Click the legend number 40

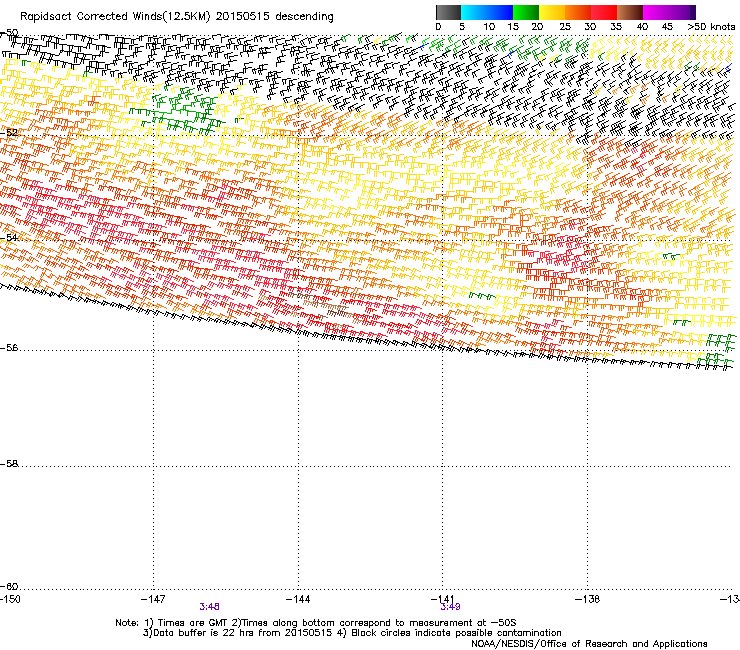(x=642, y=27)
